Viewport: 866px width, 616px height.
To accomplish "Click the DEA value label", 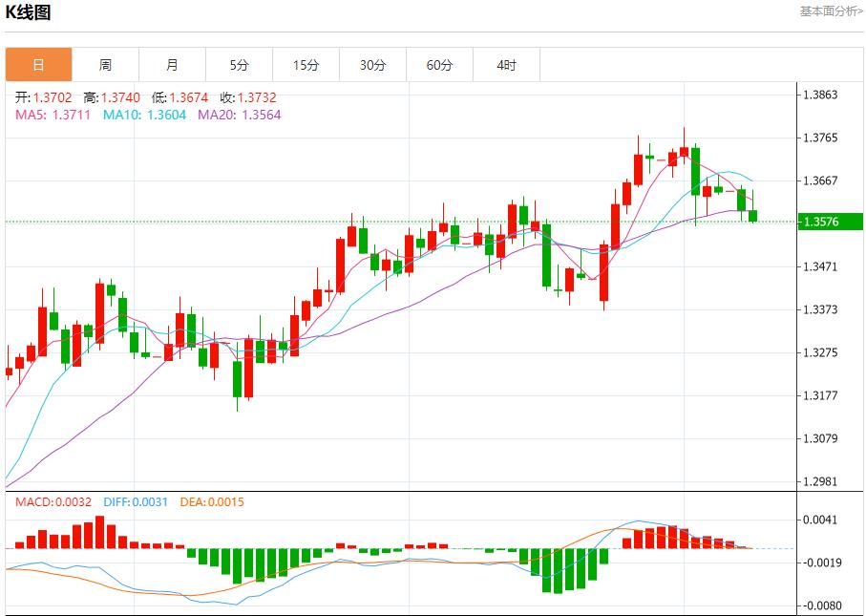I will (211, 501).
